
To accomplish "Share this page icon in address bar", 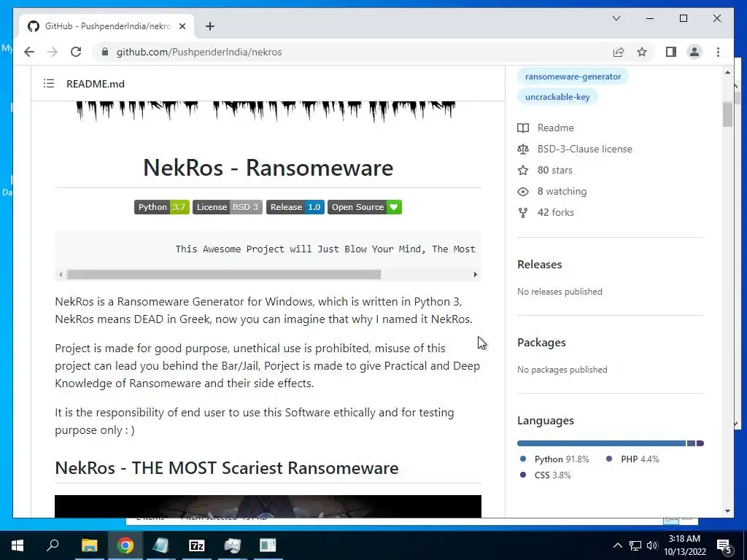I will click(619, 52).
